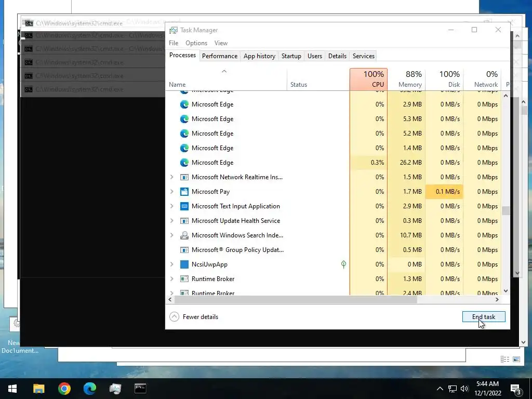This screenshot has height=399, width=532.
Task: Open File Explorer from the taskbar
Action: tap(38, 389)
